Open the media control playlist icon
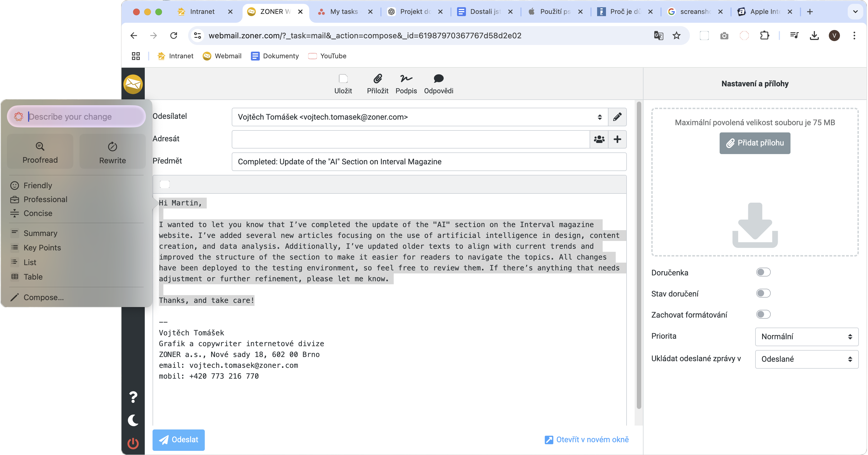868x455 pixels. click(794, 35)
